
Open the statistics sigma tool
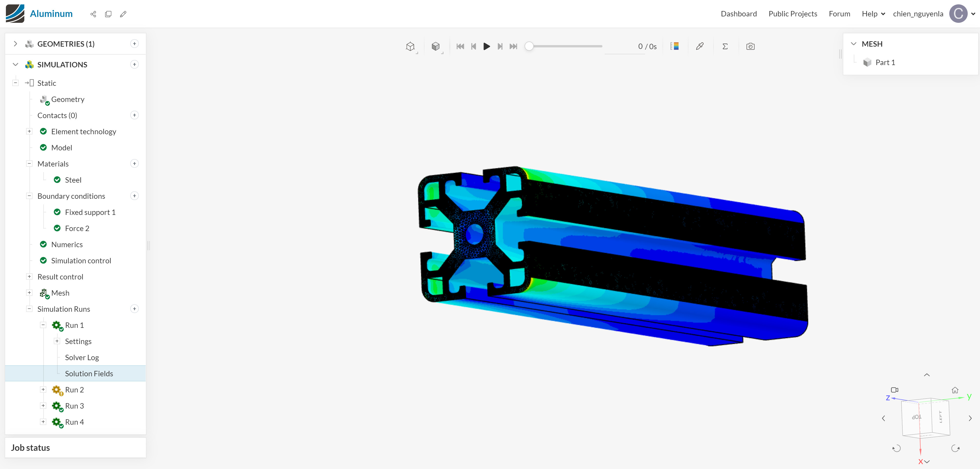(725, 46)
